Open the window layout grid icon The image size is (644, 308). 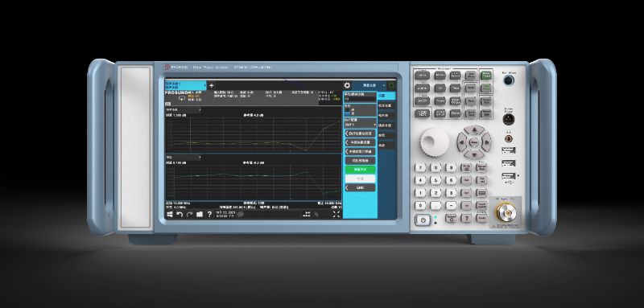(x=307, y=214)
